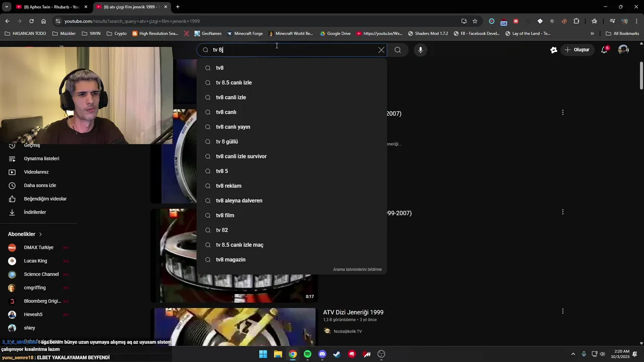The height and width of the screenshot is (362, 644).
Task: Open options menu for ATV Dizi Jeneriği 1999
Action: (x=562, y=312)
